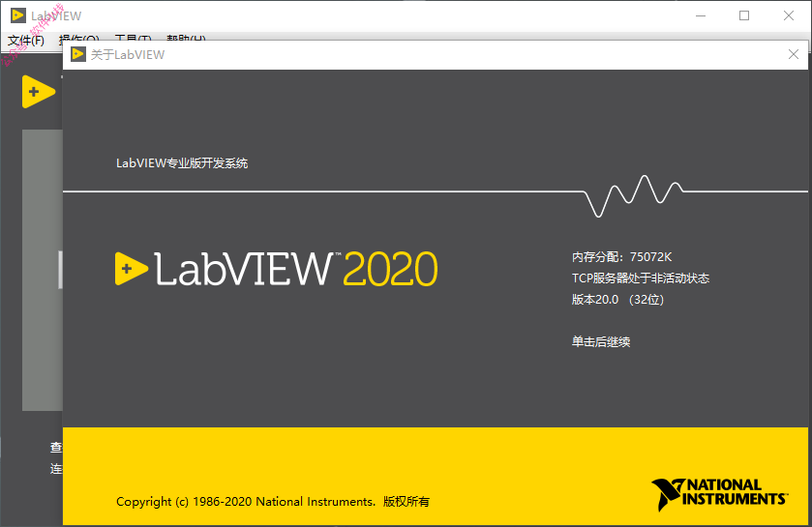
Task: Click the LabVIEW 2020 logo in about dialog
Action: [x=277, y=269]
